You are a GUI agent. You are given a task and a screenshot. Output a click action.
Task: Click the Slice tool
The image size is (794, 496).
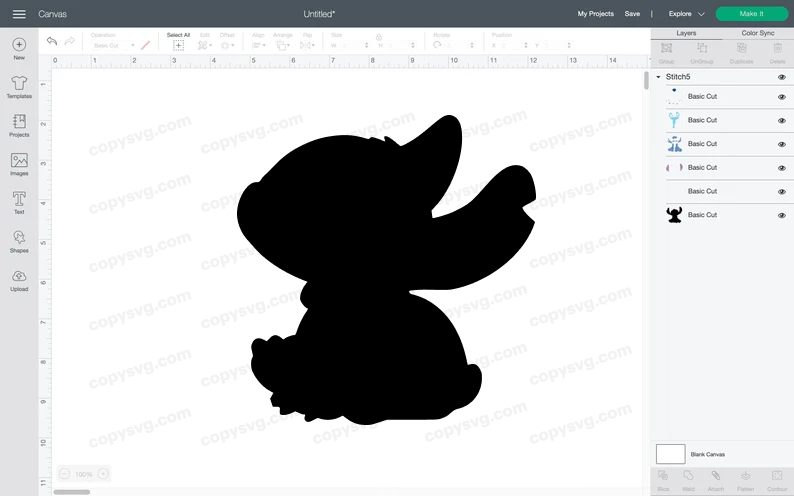[663, 481]
